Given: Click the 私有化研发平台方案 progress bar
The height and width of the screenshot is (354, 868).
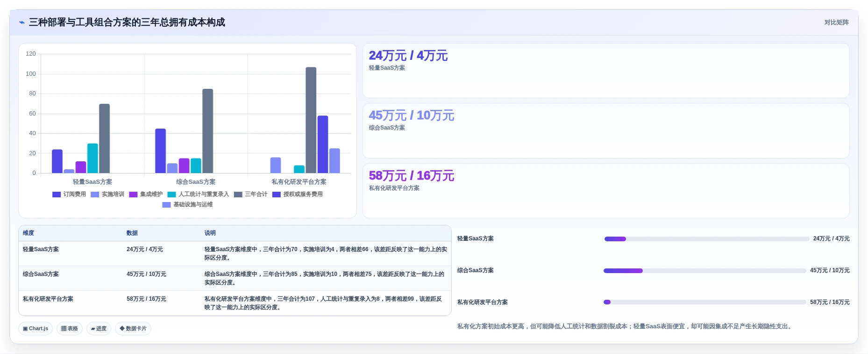Looking at the screenshot, I should tap(705, 302).
